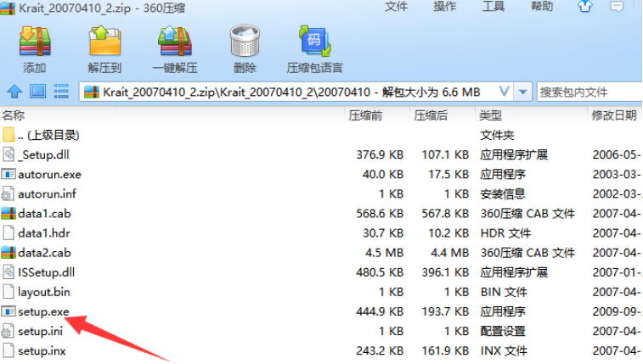This screenshot has height=364, width=643.
Task: Open the 文件 (File) menu
Action: [396, 7]
